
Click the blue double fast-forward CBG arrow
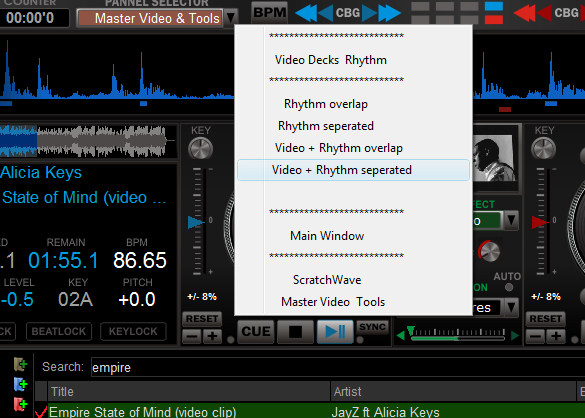390,13
